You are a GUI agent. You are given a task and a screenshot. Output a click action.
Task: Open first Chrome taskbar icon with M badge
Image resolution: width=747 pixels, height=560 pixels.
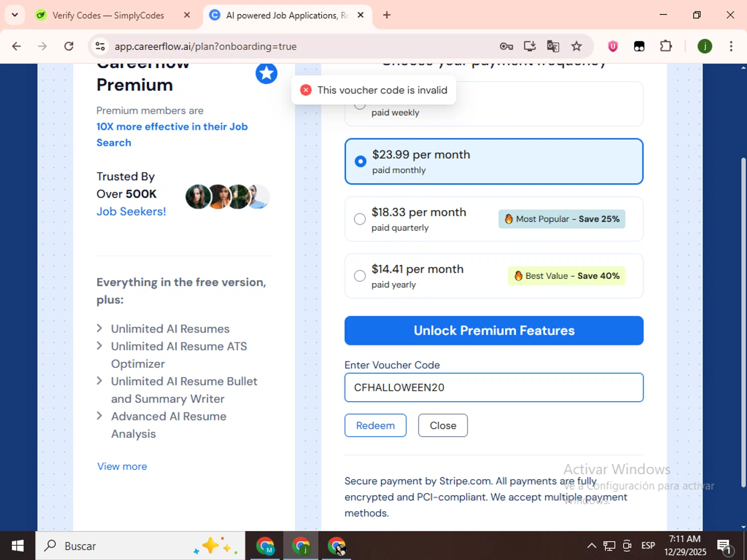(265, 546)
